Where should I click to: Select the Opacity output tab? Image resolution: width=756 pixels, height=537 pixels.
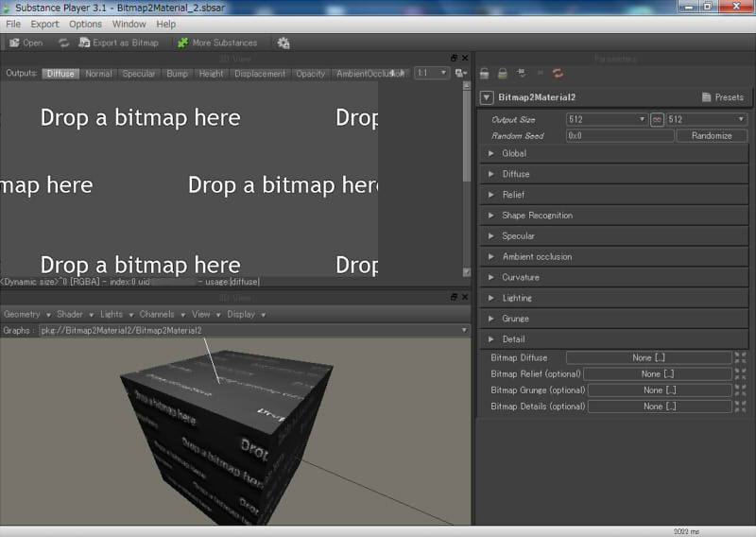click(x=311, y=74)
